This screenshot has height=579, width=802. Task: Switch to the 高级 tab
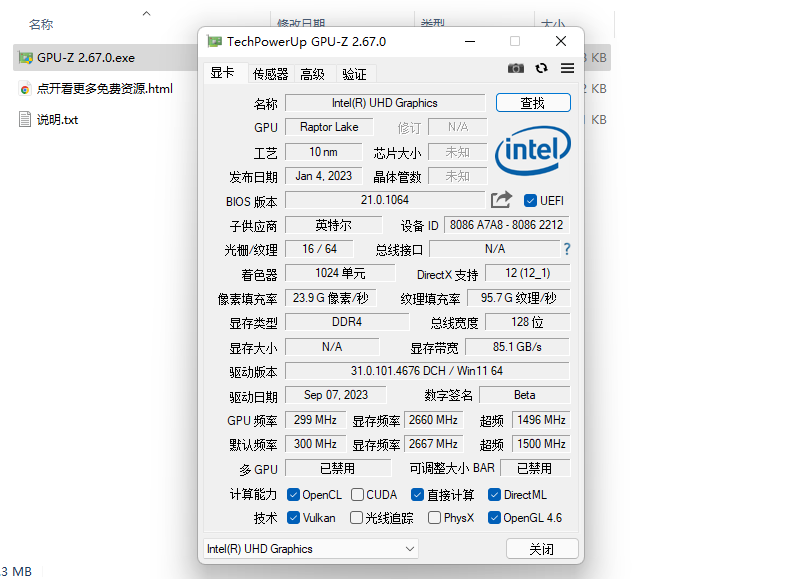click(313, 74)
